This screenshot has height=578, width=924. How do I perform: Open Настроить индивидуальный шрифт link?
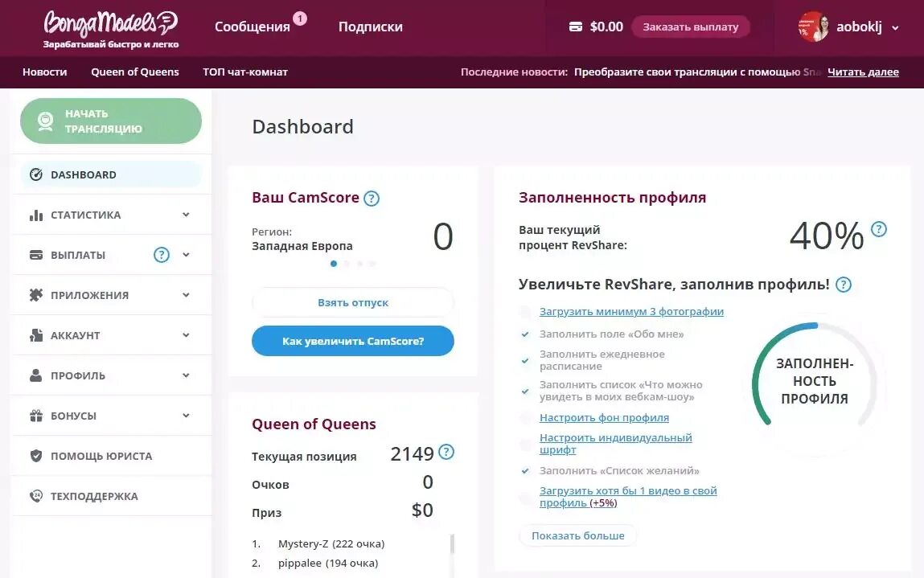coord(616,444)
